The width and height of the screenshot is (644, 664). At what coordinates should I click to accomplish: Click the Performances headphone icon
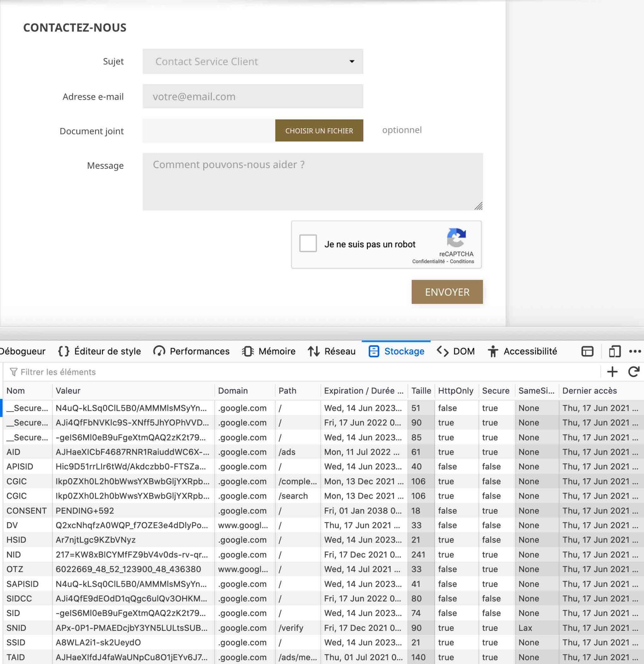click(x=159, y=351)
